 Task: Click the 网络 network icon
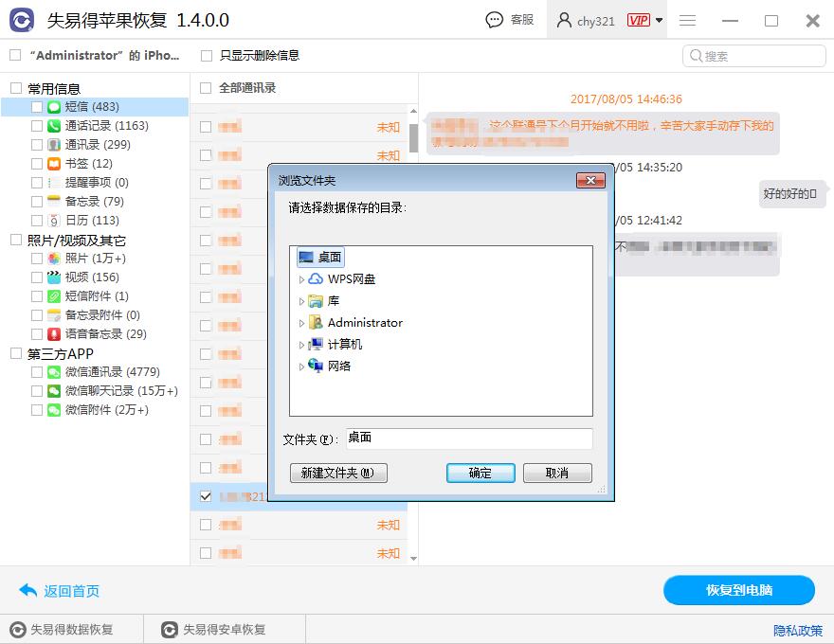[316, 366]
